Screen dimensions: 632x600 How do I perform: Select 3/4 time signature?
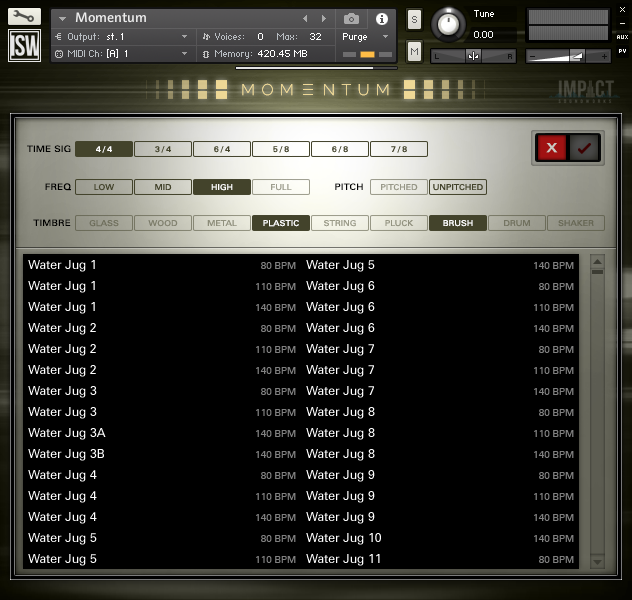click(x=163, y=149)
